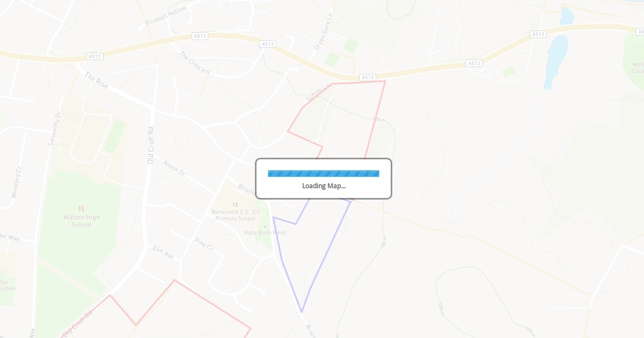Click the Anson Dr road label
This screenshot has width=644, height=338.
tap(174, 168)
